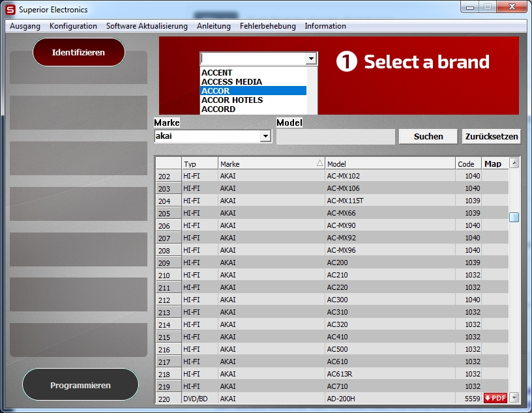Open the Fehlerbehebung menu
The width and height of the screenshot is (532, 413).
[267, 26]
